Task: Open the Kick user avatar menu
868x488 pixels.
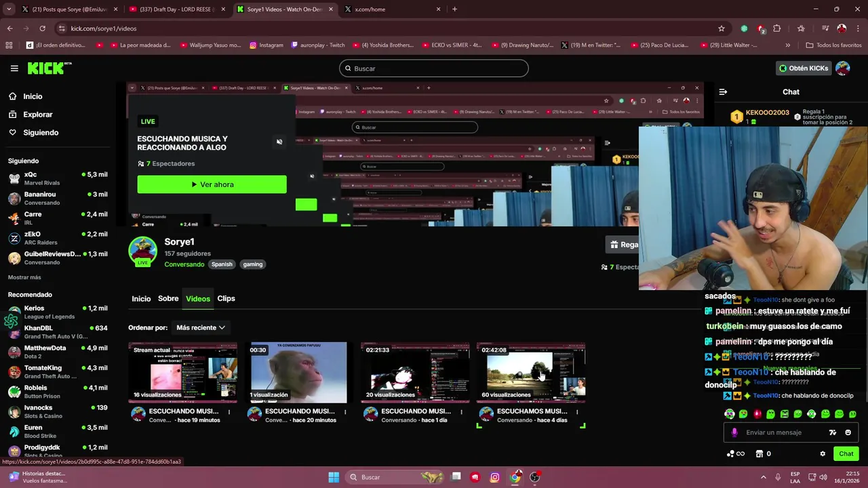Action: point(843,68)
